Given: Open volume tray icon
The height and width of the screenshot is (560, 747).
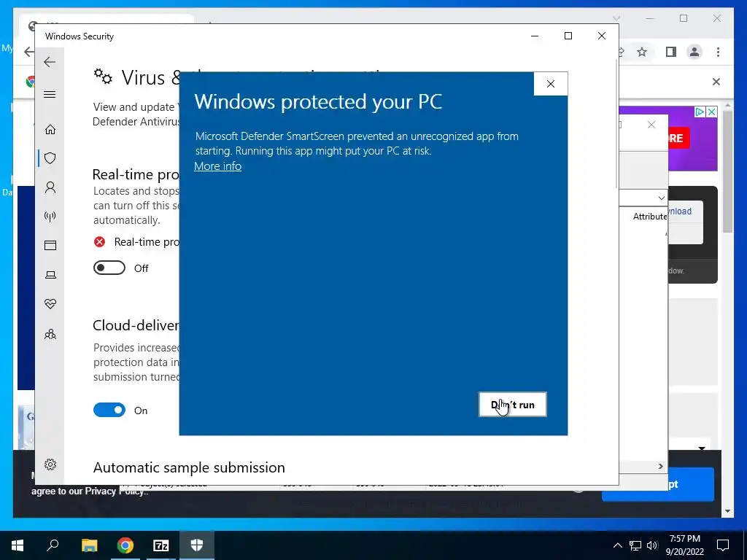Looking at the screenshot, I should [x=652, y=545].
